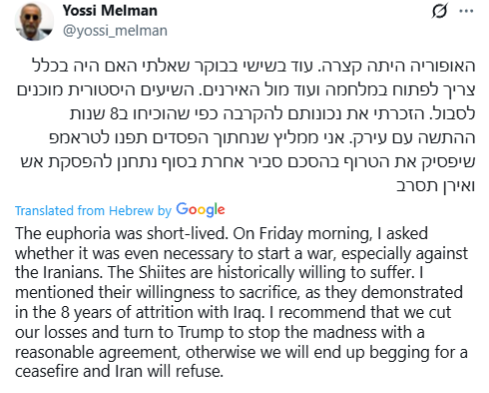Click the final line 'ceasefire and Iran will refuse'
489x393 pixels.
click(x=119, y=371)
